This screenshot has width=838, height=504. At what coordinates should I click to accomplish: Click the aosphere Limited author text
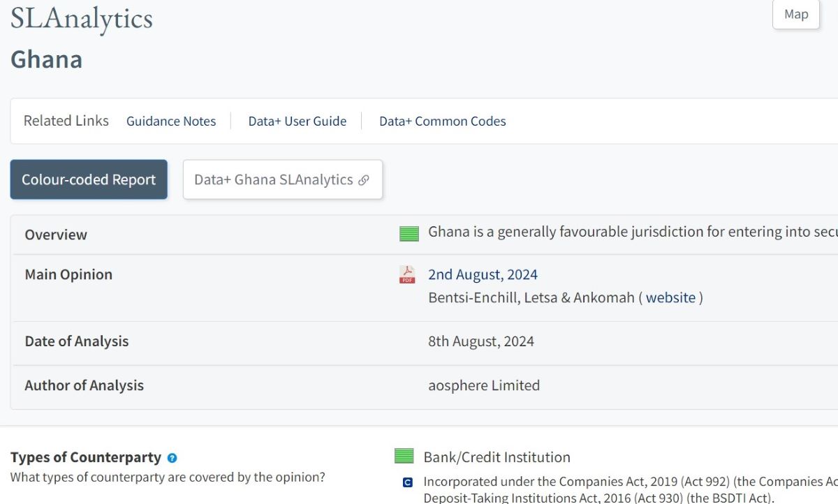click(x=483, y=385)
